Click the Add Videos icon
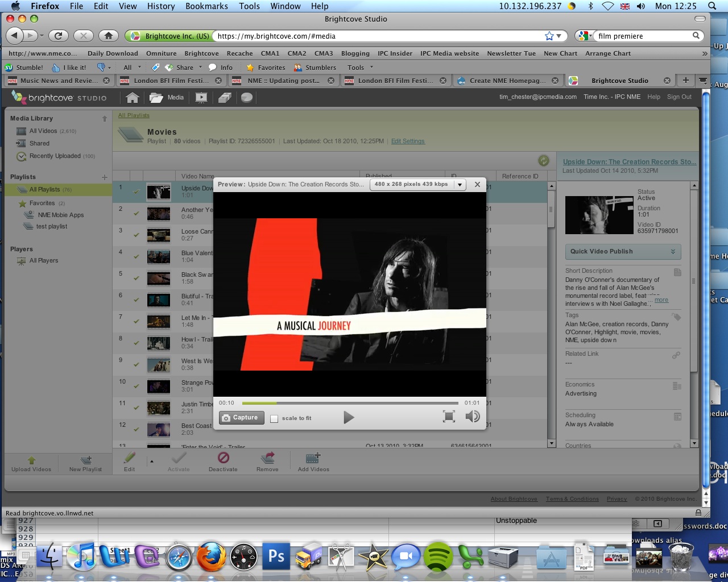Image resolution: width=728 pixels, height=582 pixels. point(313,458)
